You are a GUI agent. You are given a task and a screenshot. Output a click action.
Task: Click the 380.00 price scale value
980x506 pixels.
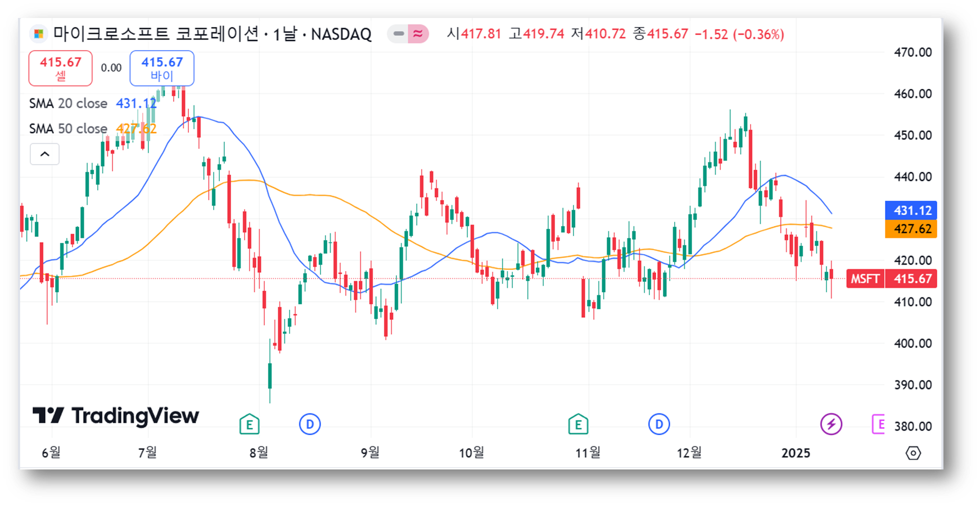tap(913, 427)
